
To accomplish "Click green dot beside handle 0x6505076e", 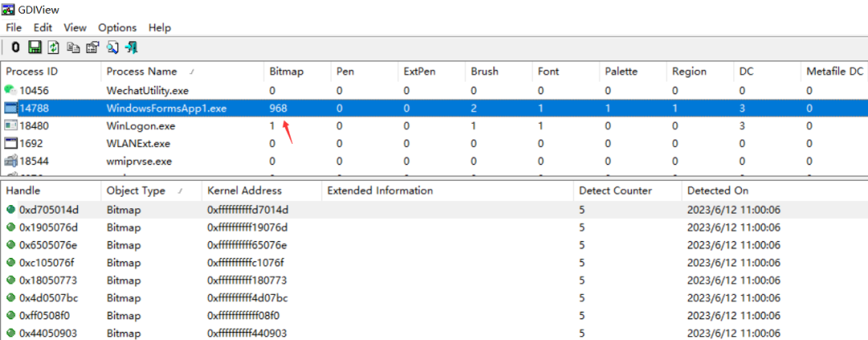I will pos(10,245).
